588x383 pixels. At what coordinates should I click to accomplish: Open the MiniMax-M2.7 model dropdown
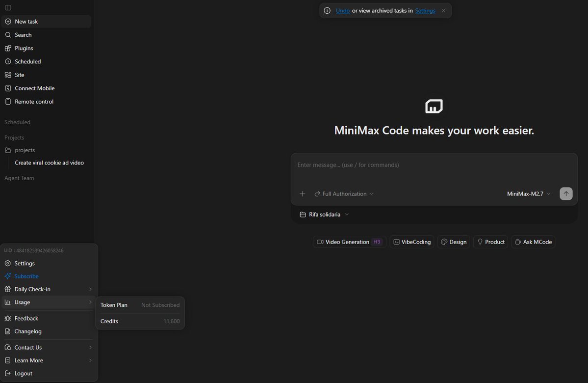pyautogui.click(x=528, y=194)
